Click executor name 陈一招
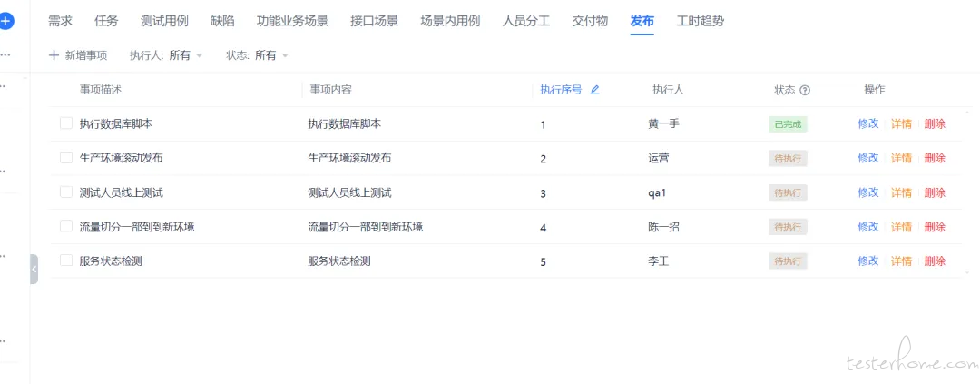This screenshot has height=384, width=980. point(663,227)
